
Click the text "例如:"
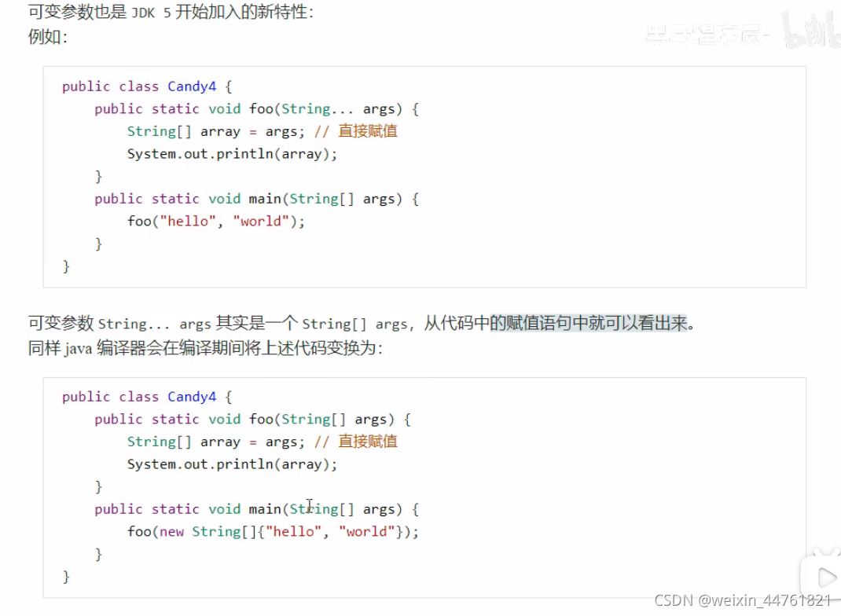48,37
